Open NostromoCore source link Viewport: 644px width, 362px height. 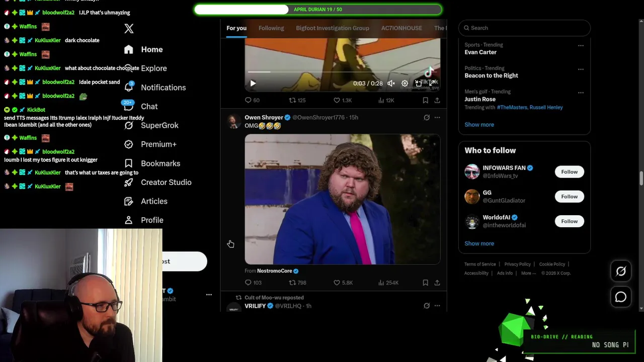coord(274,271)
